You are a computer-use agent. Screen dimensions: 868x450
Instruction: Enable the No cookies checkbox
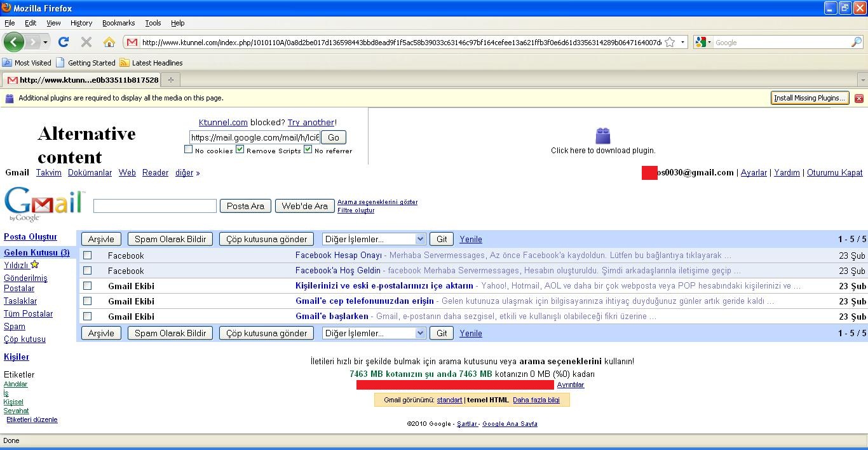pyautogui.click(x=188, y=150)
